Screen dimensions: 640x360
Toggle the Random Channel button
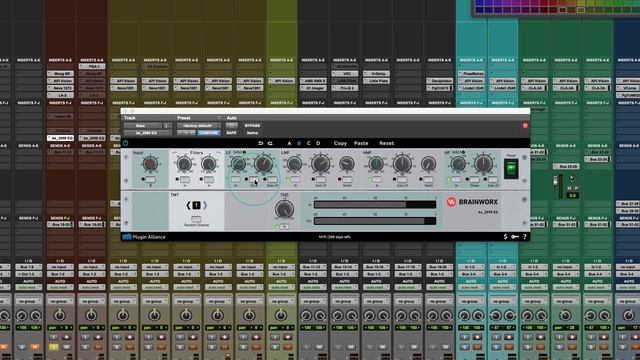(196, 219)
